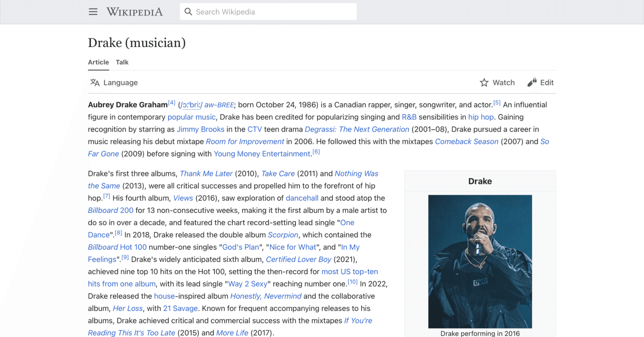Toggle watching this article via the star
644x337 pixels.
(x=484, y=82)
